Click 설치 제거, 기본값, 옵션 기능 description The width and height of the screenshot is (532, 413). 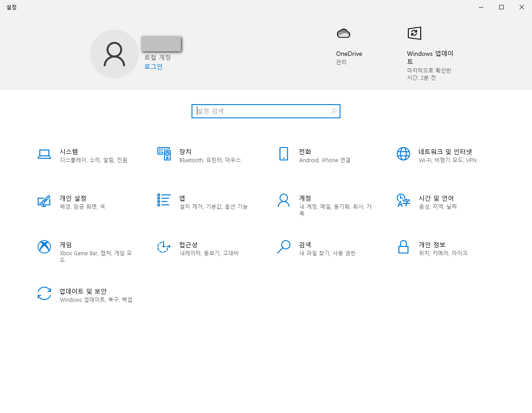click(x=213, y=207)
